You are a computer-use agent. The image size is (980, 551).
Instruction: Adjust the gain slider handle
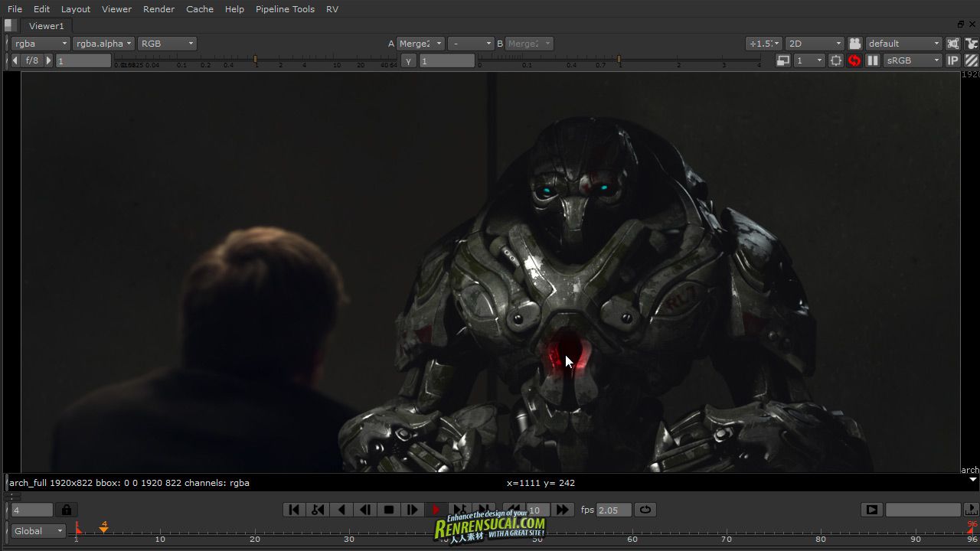tap(256, 60)
